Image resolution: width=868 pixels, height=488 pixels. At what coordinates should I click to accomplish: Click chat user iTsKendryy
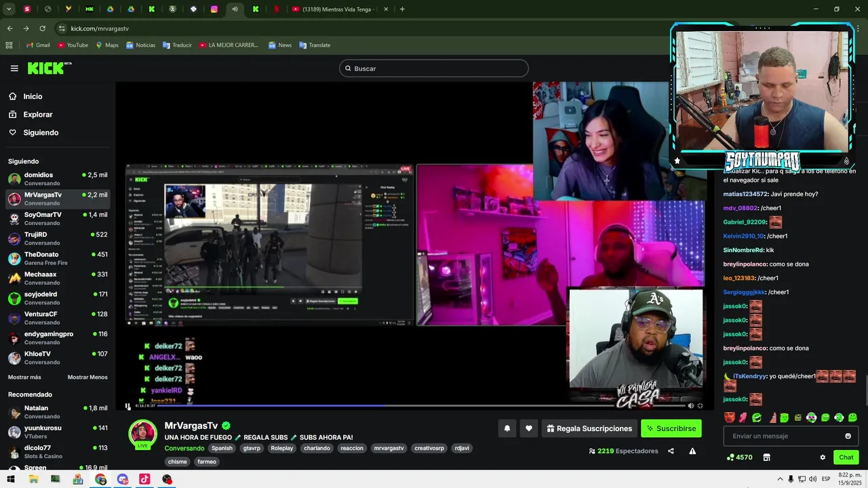tap(749, 376)
